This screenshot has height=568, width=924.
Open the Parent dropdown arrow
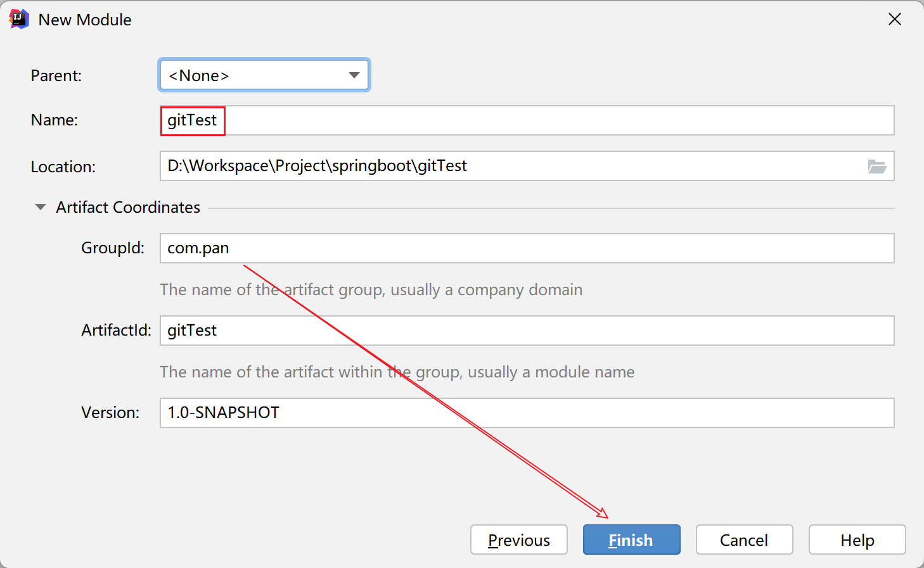click(354, 75)
